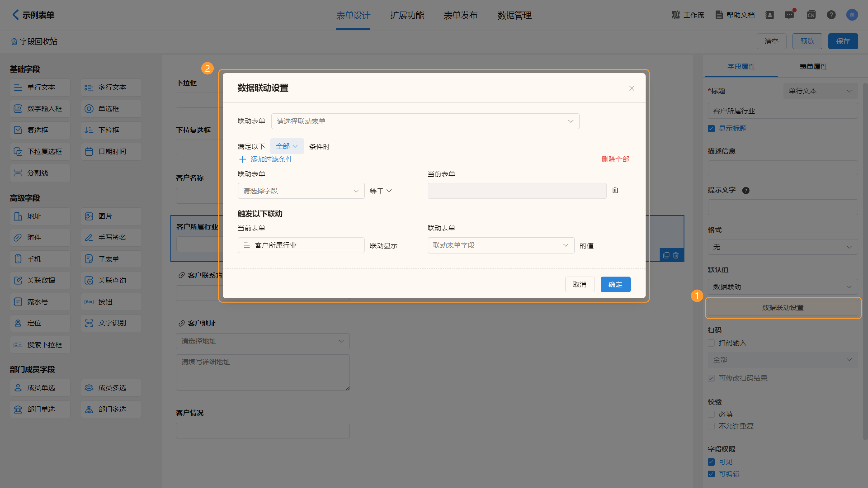868x488 pixels.
Task: Click the 删除全部 link
Action: click(x=615, y=159)
